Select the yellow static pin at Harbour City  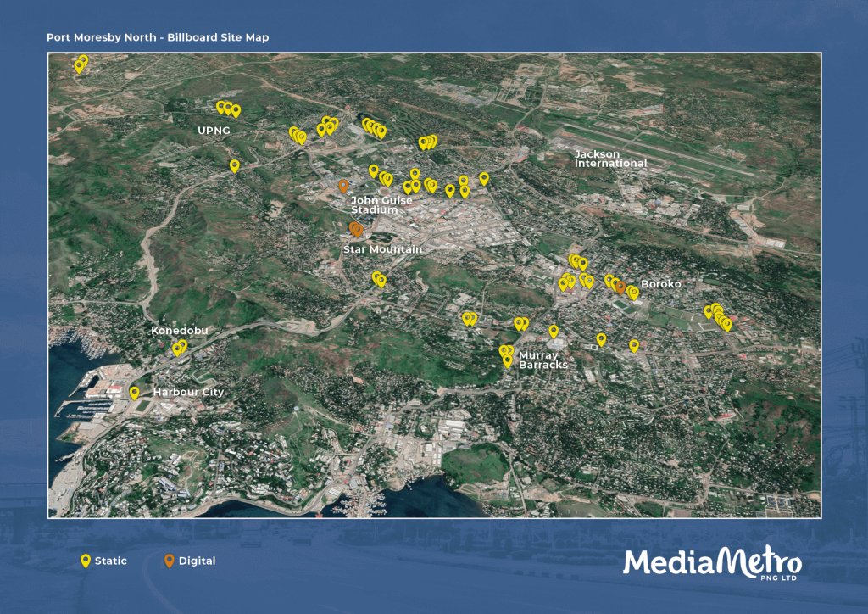point(134,393)
